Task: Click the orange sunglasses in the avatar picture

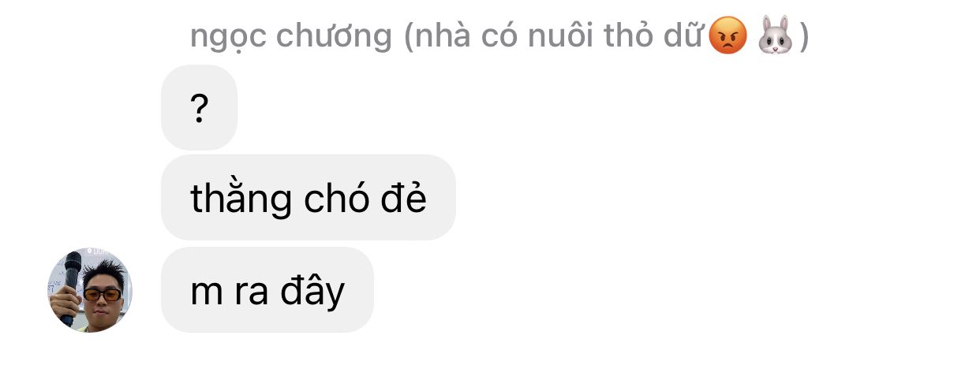Action: coord(102,295)
